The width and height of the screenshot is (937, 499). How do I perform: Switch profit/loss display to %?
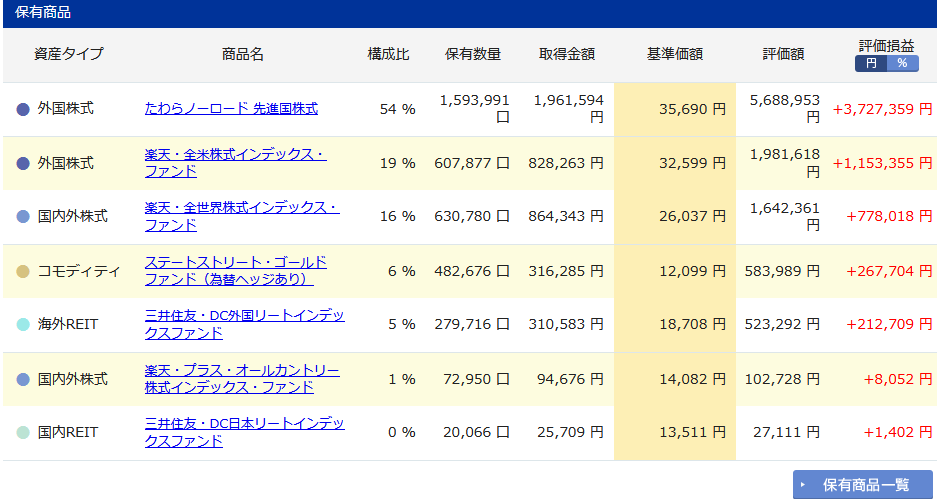[902, 63]
